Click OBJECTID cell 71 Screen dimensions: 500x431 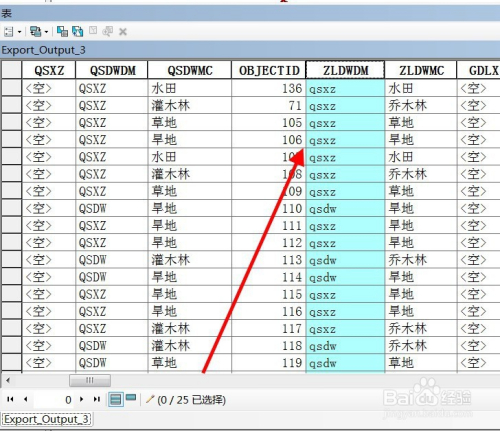pyautogui.click(x=269, y=105)
